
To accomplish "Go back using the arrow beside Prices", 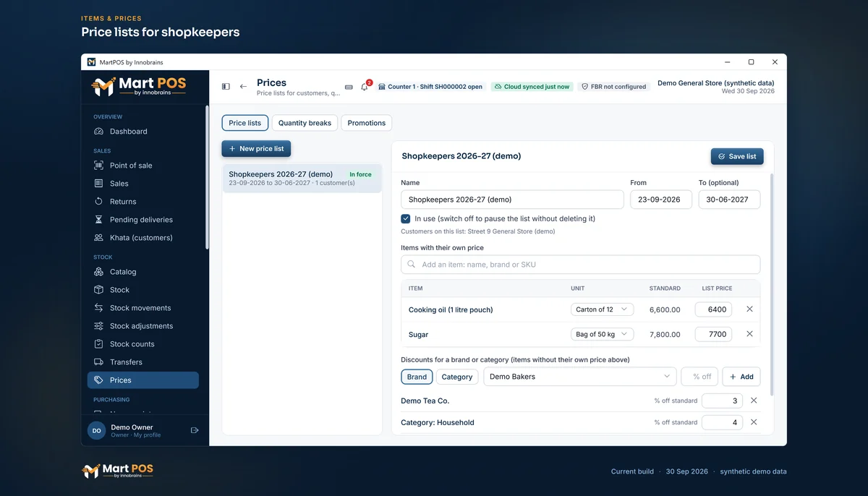I will (x=243, y=87).
